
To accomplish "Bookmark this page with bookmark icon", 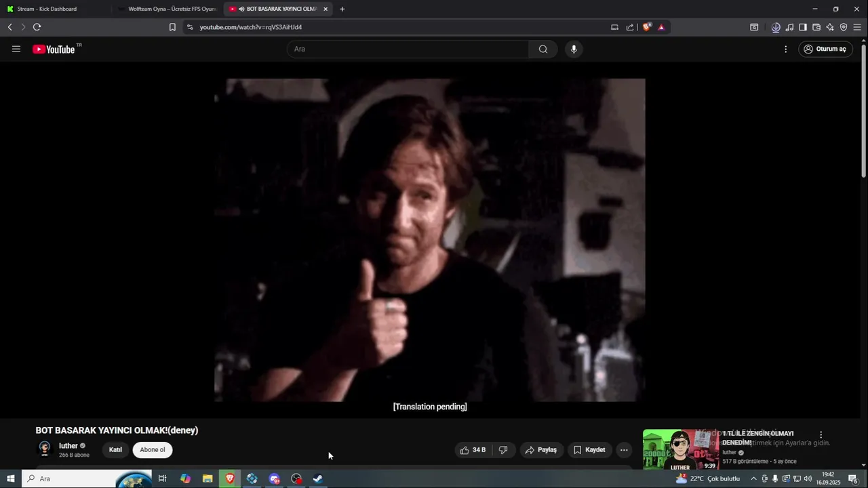I will tap(172, 27).
